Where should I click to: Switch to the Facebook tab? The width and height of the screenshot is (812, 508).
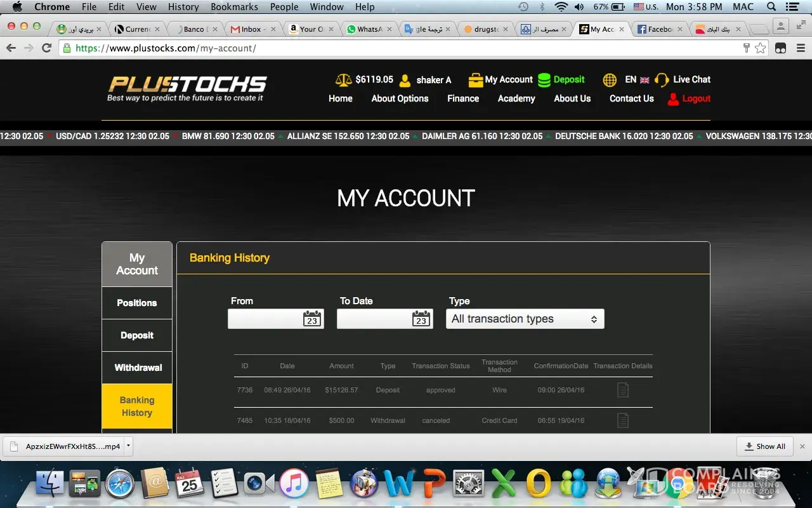coord(660,29)
